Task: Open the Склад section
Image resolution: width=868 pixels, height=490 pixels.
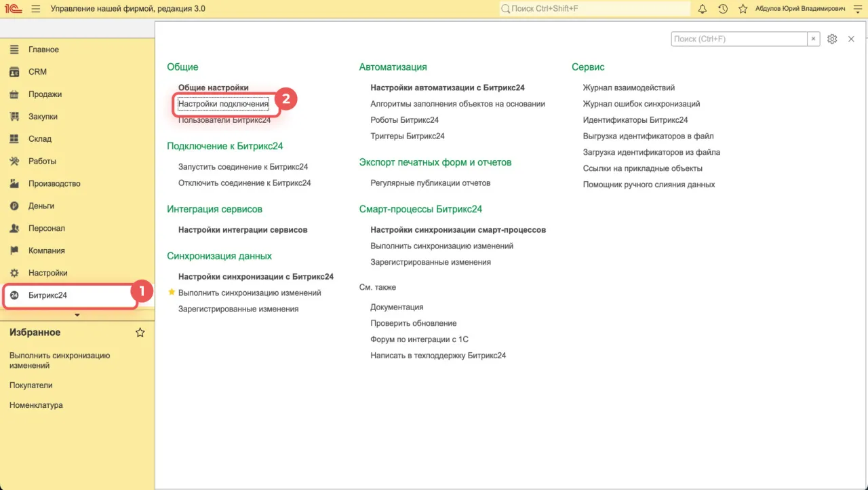Action: pos(40,139)
